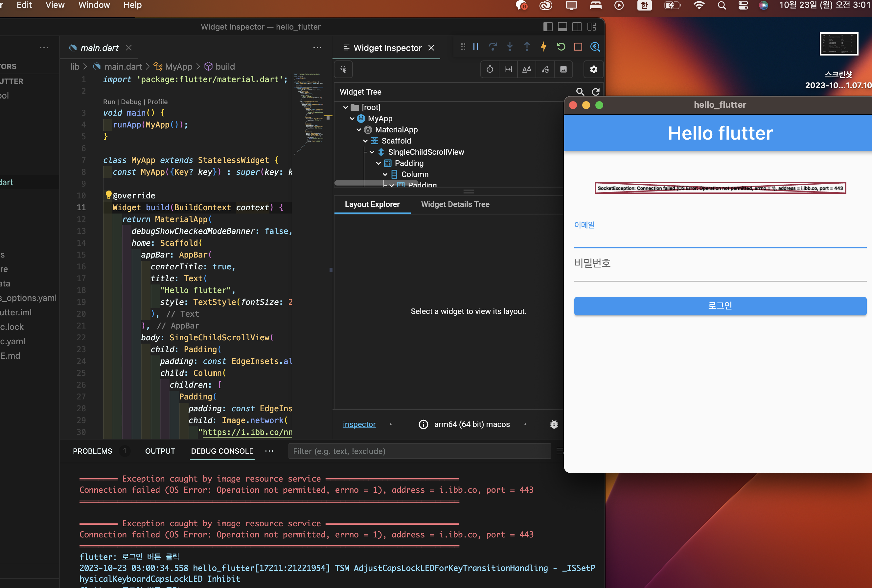Image resolution: width=872 pixels, height=588 pixels.
Task: Toggle word wrap icon in debug console
Action: 560,451
